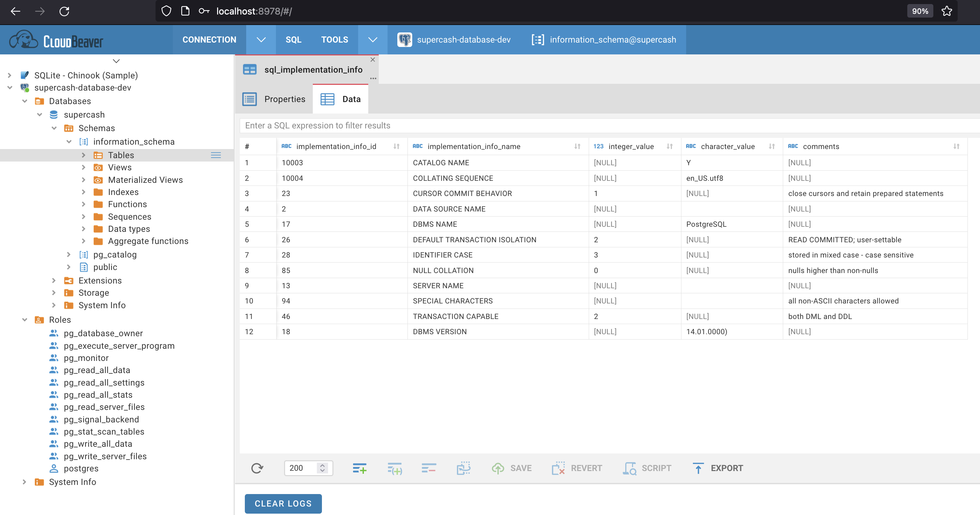The width and height of the screenshot is (980, 515).
Task: Click row count stepper arrows
Action: pyautogui.click(x=322, y=468)
